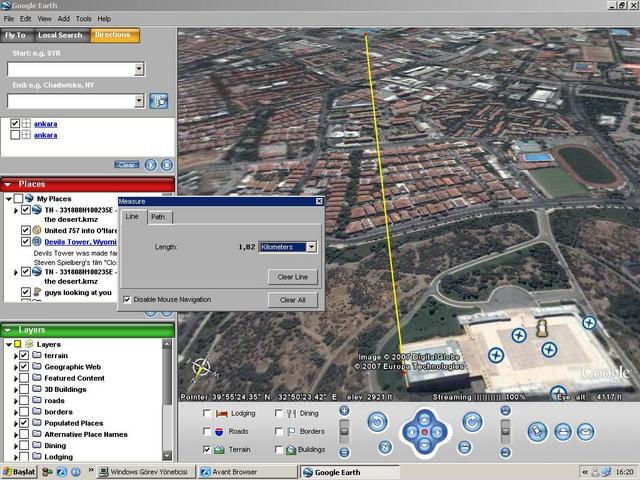This screenshot has height=480, width=640.
Task: Collapse the Layers panel header triangle
Action: click(8, 330)
